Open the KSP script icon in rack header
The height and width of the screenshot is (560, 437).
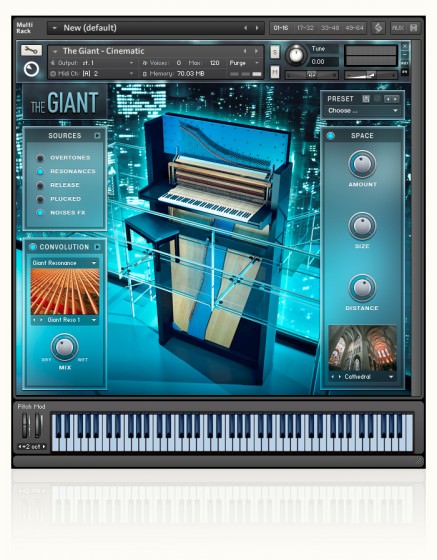[378, 28]
